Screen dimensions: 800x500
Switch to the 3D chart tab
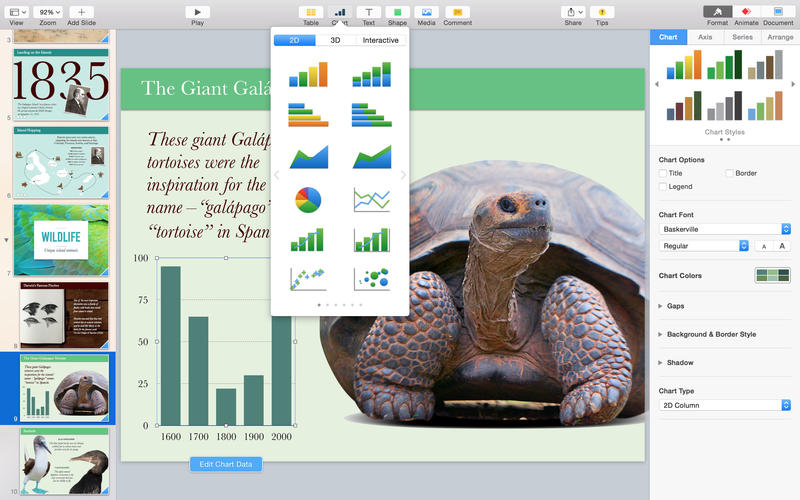[x=335, y=40]
